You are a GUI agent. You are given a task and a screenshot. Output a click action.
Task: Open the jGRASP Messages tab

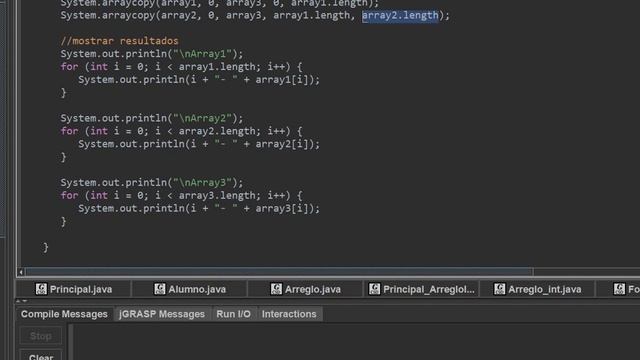coord(162,314)
